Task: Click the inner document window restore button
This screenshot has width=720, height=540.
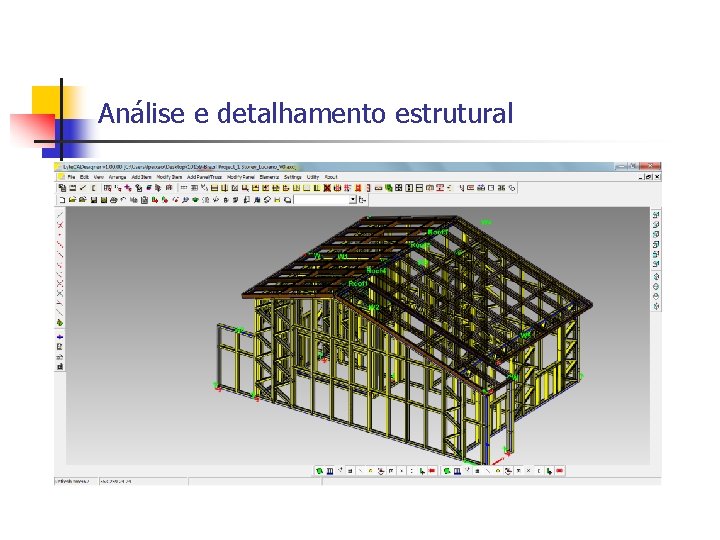Action: coord(648,177)
